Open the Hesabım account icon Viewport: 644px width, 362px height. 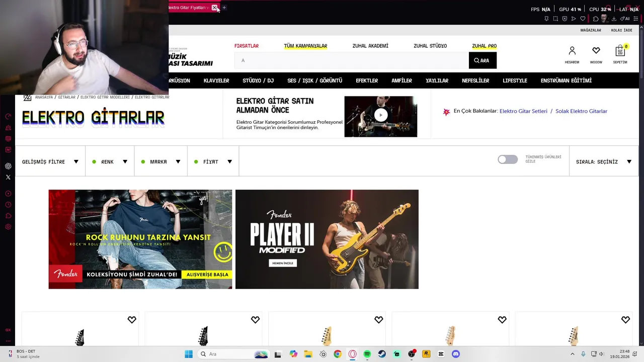(572, 51)
